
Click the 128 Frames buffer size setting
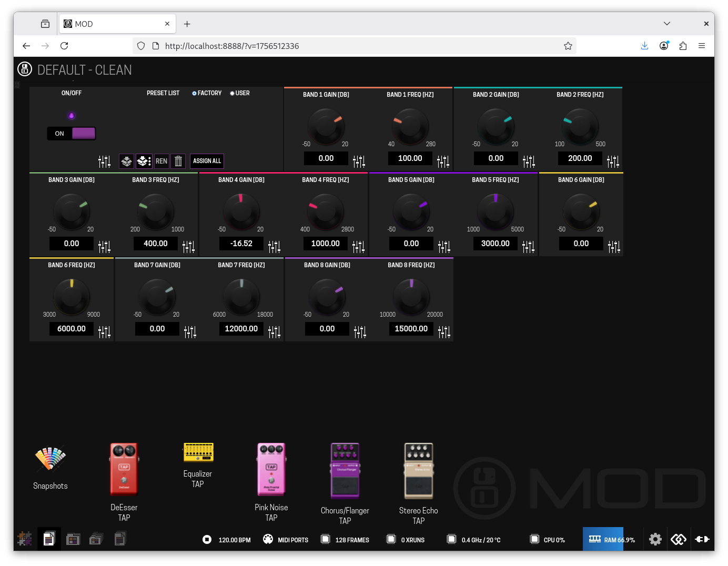[x=345, y=540]
